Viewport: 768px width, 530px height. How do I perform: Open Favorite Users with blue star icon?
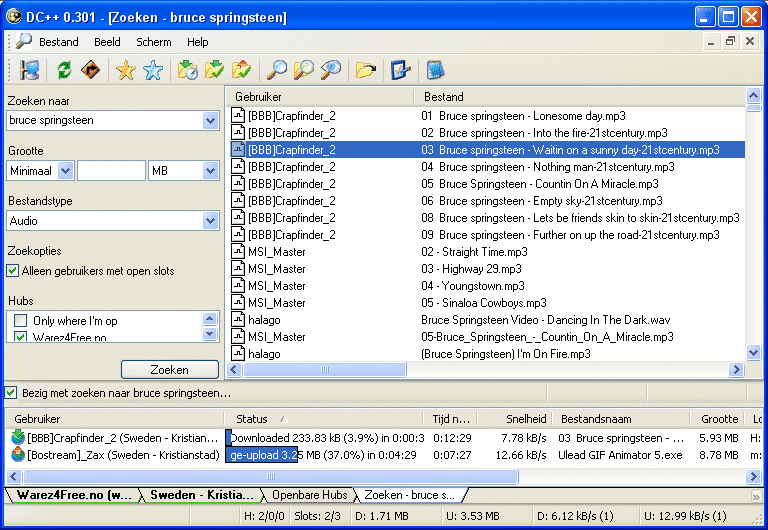pyautogui.click(x=153, y=70)
